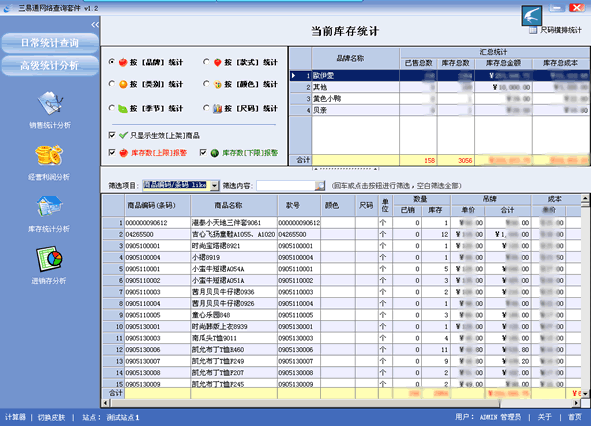Toggle 库存数[下限]报警 checkbox
The height and width of the screenshot is (426, 591).
tap(203, 152)
